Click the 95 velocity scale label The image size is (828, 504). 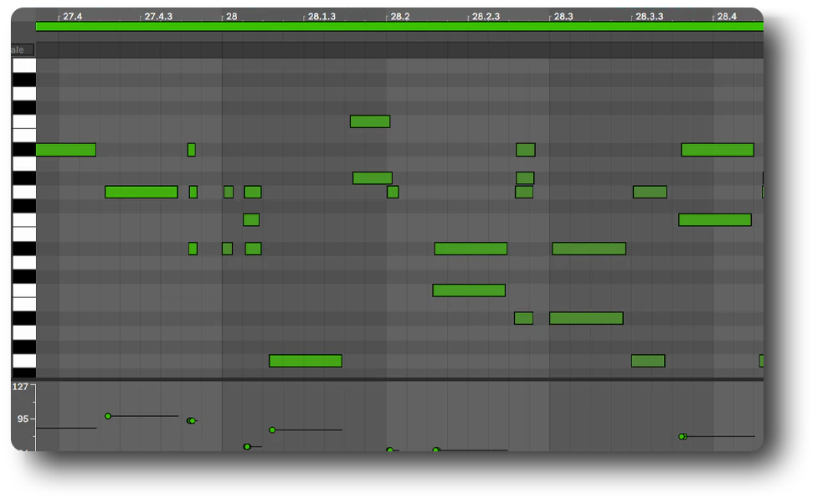point(23,419)
